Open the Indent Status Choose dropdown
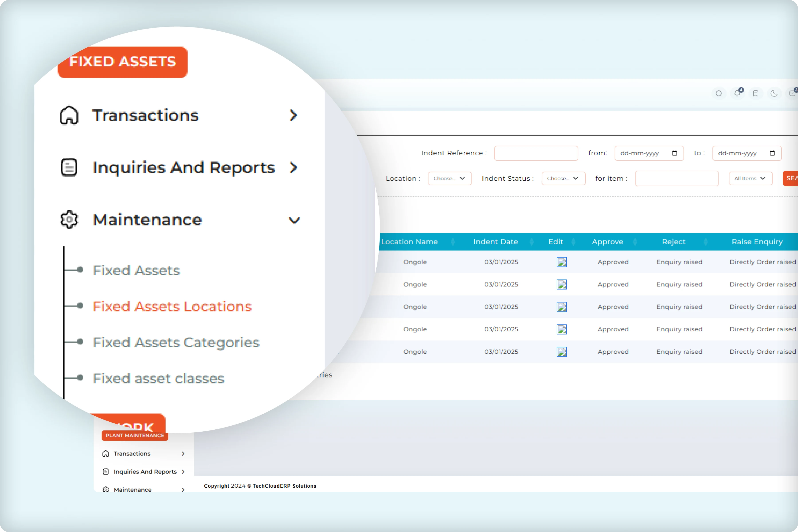The image size is (798, 532). point(563,178)
